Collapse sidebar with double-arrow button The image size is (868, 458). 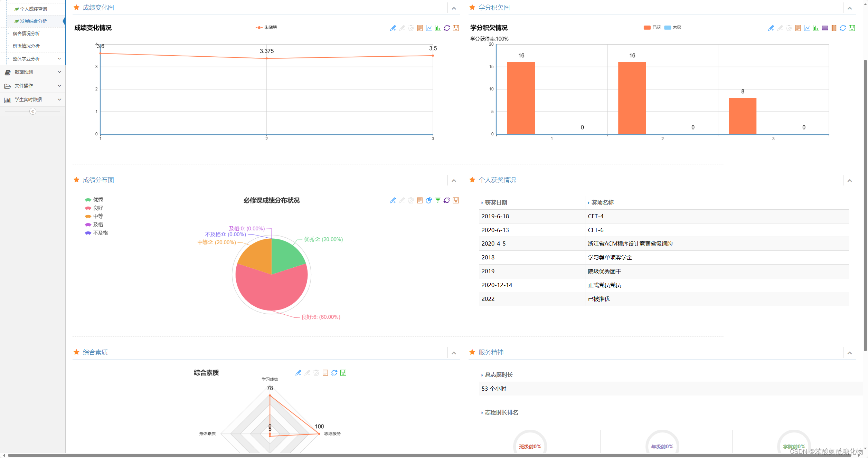pos(33,111)
